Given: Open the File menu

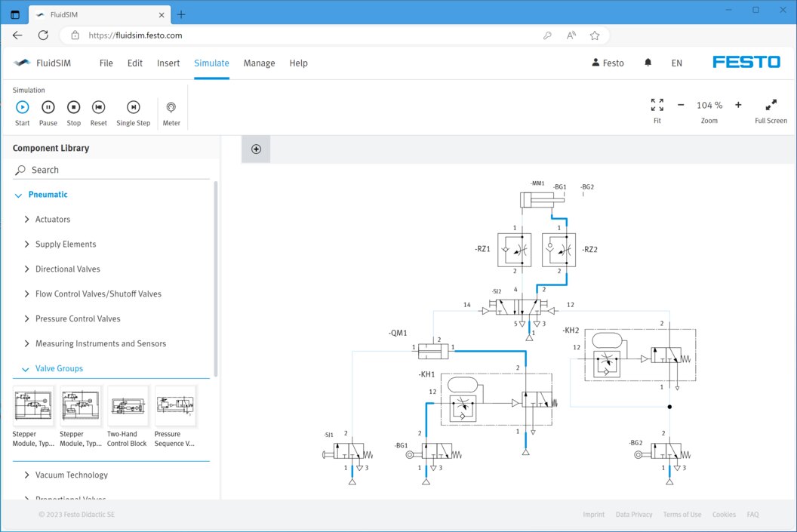Looking at the screenshot, I should [106, 63].
